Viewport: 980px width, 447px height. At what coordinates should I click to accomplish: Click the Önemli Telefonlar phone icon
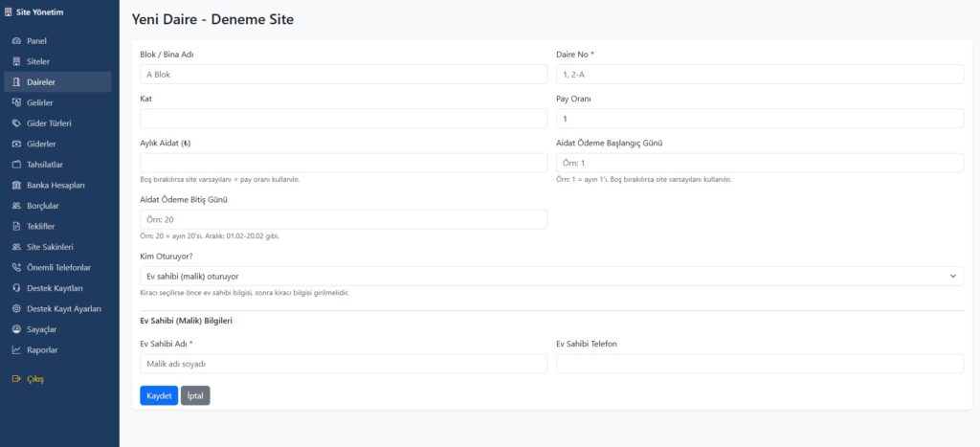click(16, 267)
